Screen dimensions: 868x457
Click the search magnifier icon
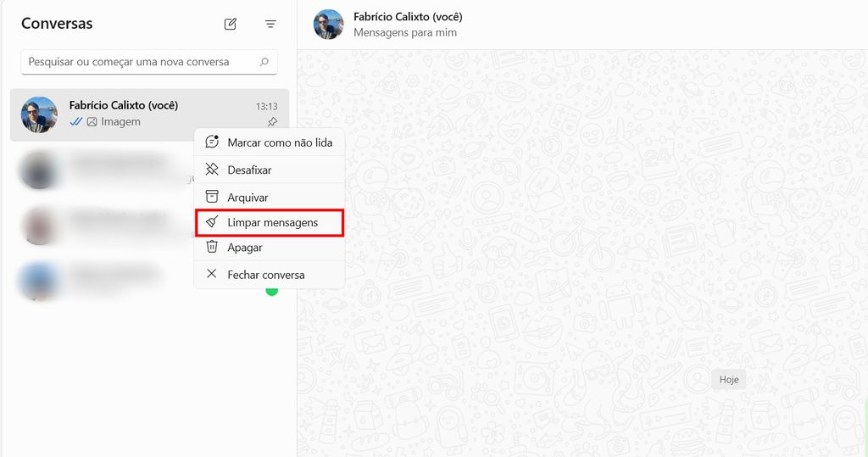pos(264,62)
